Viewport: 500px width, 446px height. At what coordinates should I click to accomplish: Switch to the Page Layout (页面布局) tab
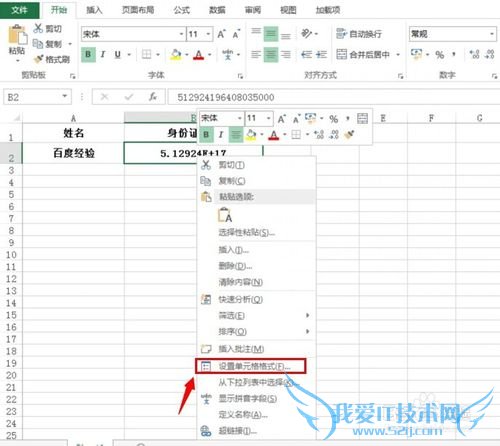(x=138, y=10)
